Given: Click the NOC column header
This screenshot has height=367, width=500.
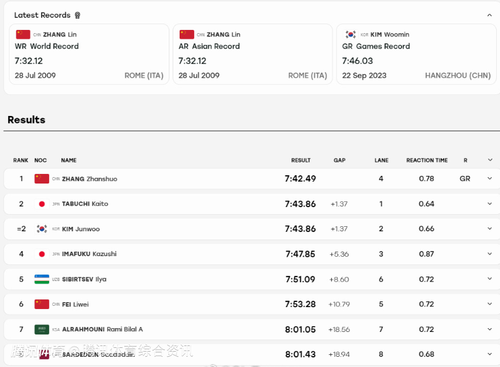Looking at the screenshot, I should coord(40,160).
